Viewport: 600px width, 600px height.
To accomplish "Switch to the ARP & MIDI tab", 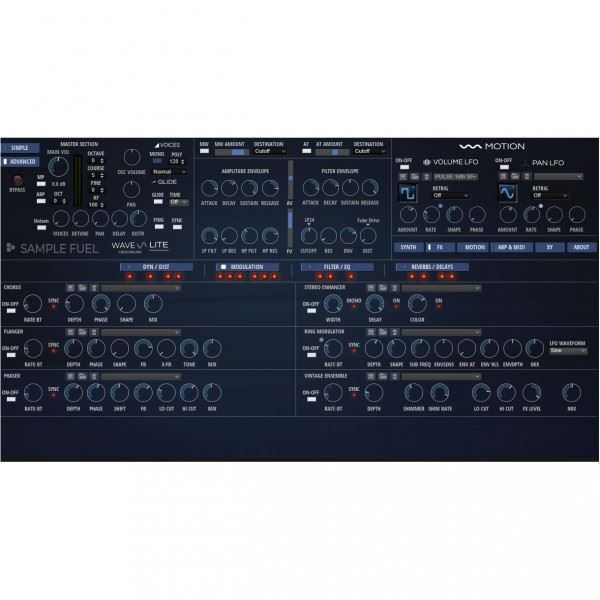I will point(512,247).
